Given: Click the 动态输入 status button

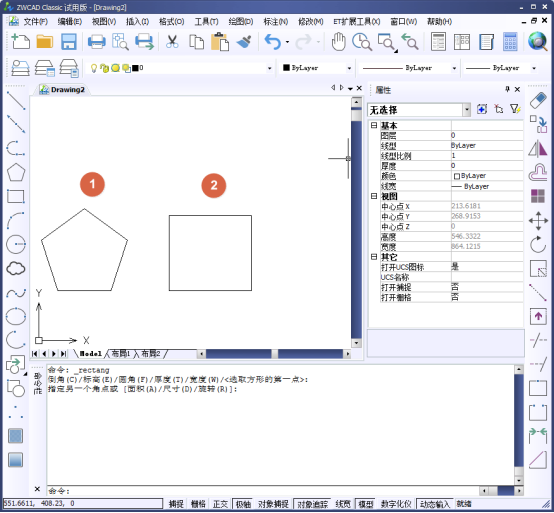Looking at the screenshot, I should 434,504.
